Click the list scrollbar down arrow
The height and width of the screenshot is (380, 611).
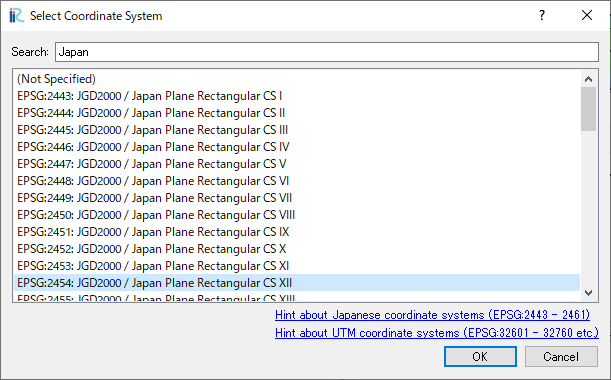coord(588,292)
